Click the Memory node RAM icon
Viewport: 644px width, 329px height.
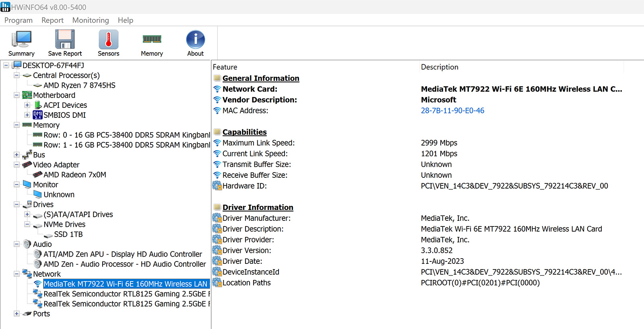(x=27, y=125)
